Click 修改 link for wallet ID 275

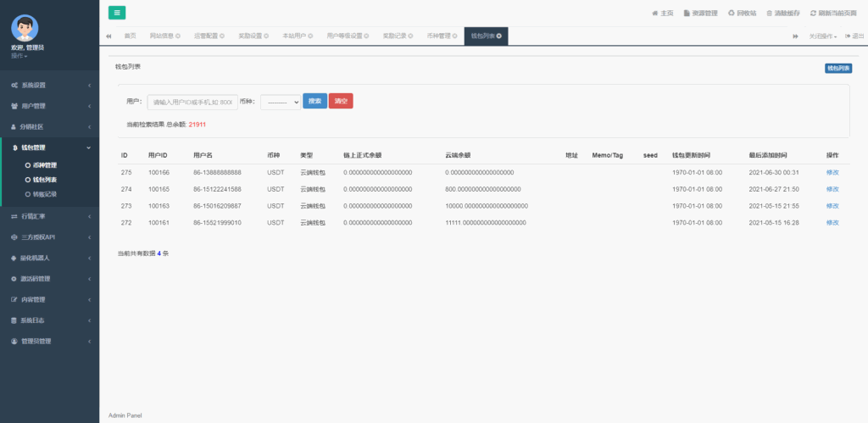(832, 172)
